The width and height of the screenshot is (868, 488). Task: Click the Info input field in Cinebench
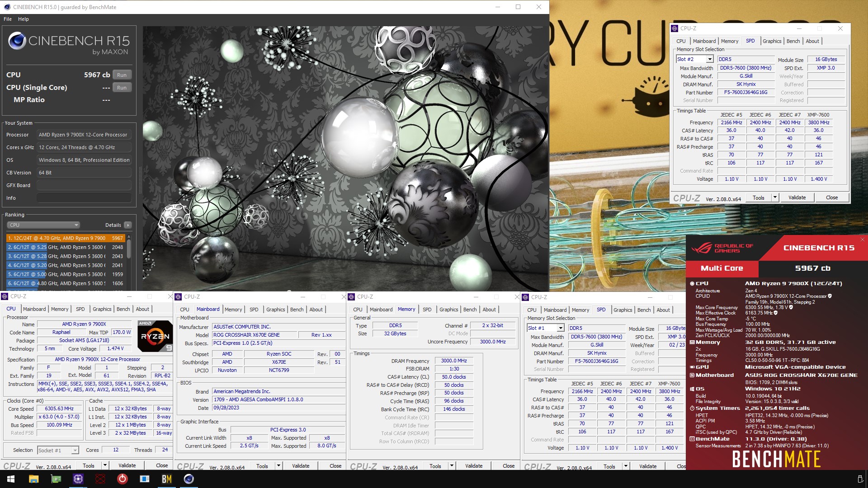click(x=84, y=198)
